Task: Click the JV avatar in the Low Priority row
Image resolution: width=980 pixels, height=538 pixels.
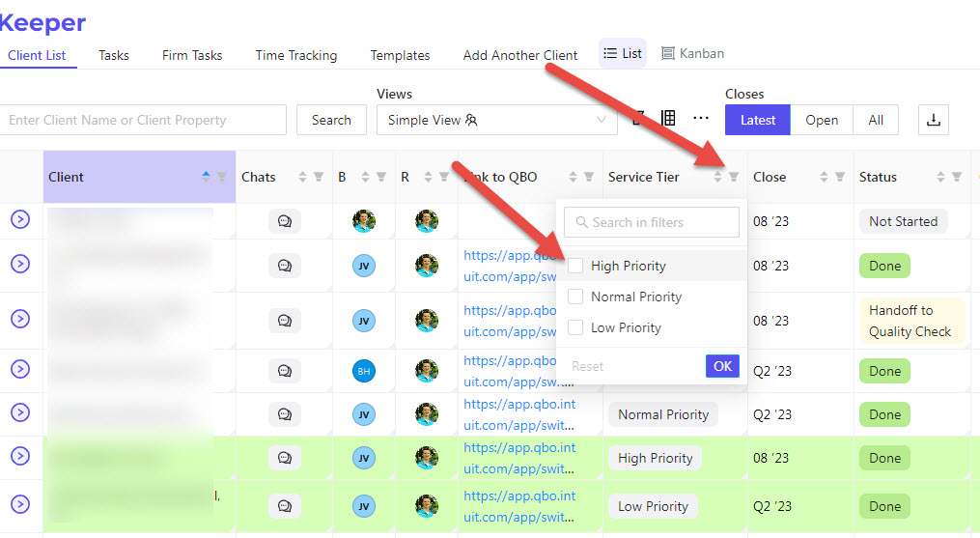Action: click(x=364, y=506)
